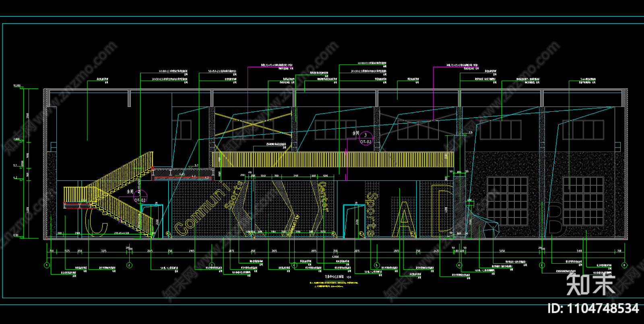The width and height of the screenshot is (644, 324).
Task: Select grid axis bubble number 3
Action: coord(212,265)
